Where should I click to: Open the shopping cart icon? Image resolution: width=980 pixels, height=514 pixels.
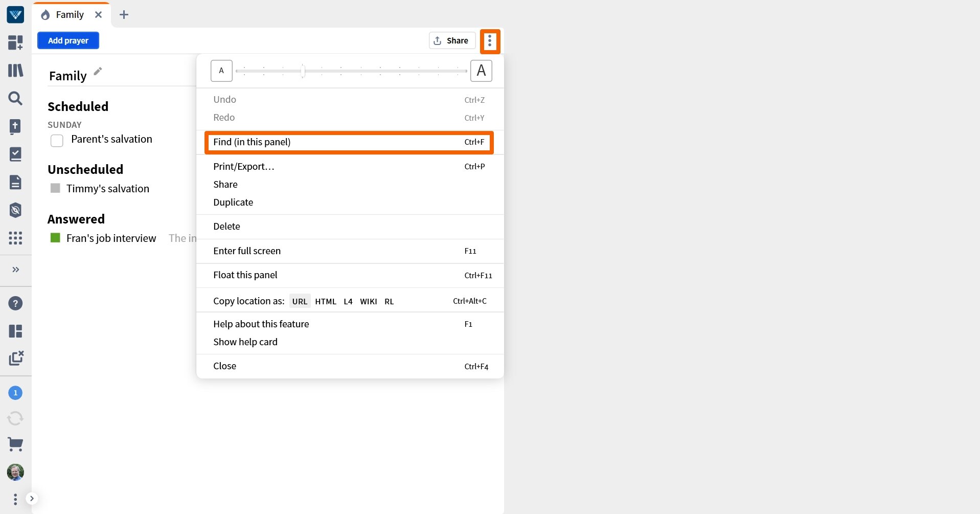(x=15, y=444)
